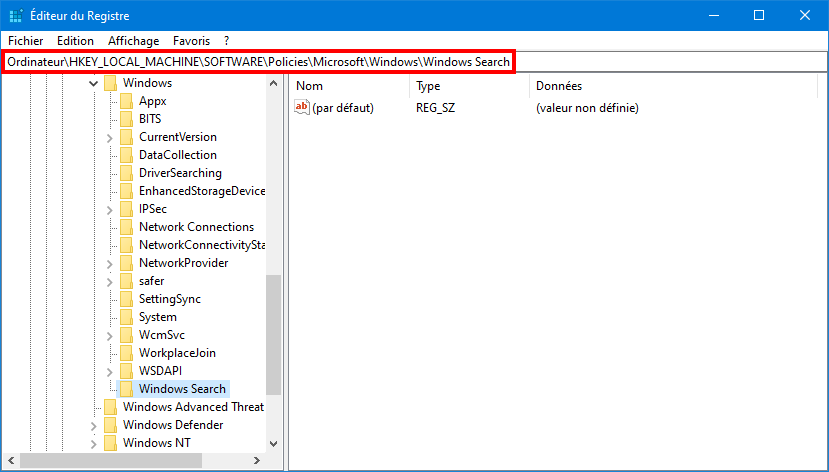Image resolution: width=829 pixels, height=472 pixels.
Task: Click the (valeur non définie) data cell
Action: coord(587,108)
